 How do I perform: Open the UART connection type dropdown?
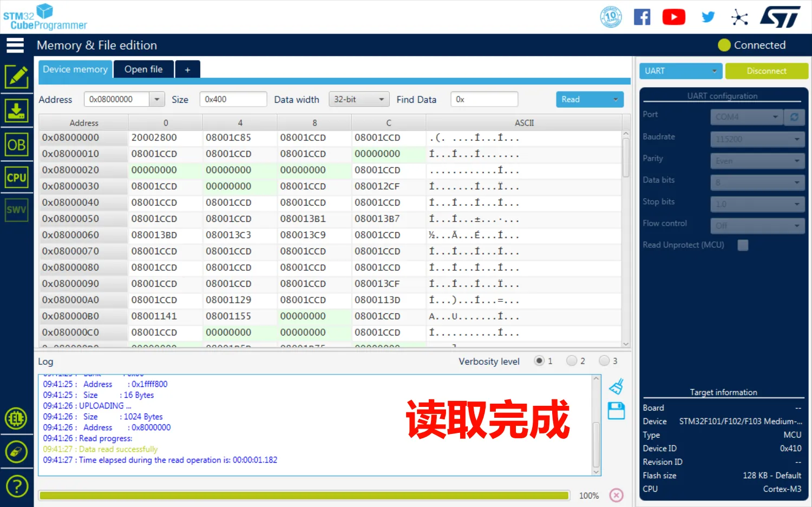(x=680, y=71)
